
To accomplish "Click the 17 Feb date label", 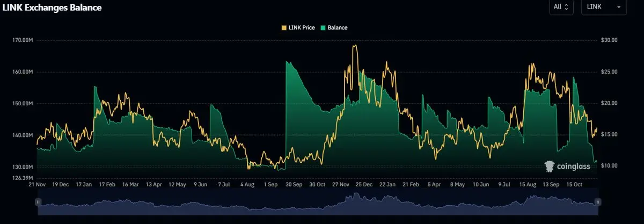I will (107, 184).
